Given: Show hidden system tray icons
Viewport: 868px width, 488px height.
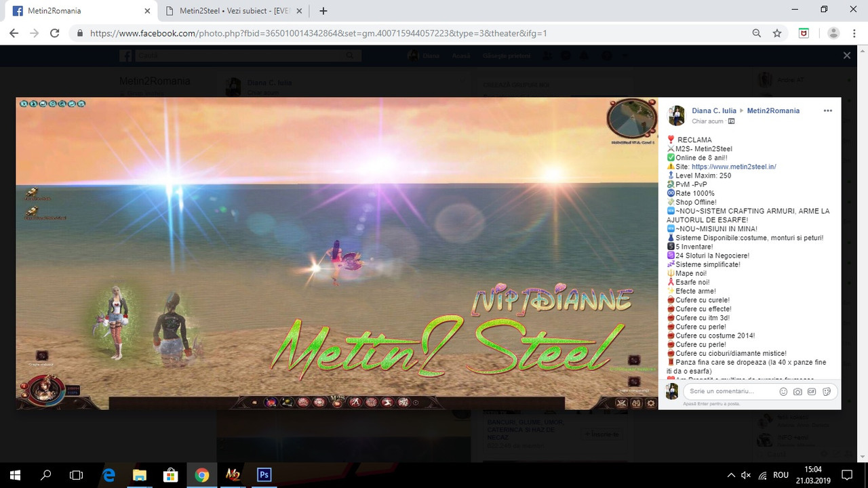Looking at the screenshot, I should click(x=731, y=475).
